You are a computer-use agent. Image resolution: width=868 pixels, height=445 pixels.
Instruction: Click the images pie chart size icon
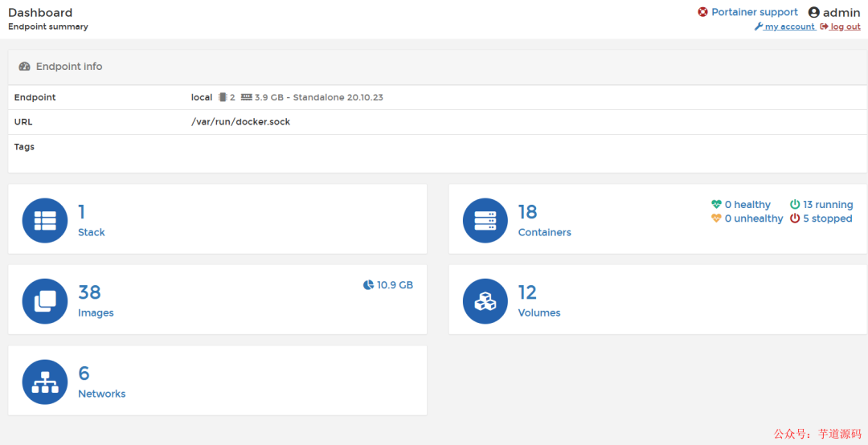(x=368, y=285)
